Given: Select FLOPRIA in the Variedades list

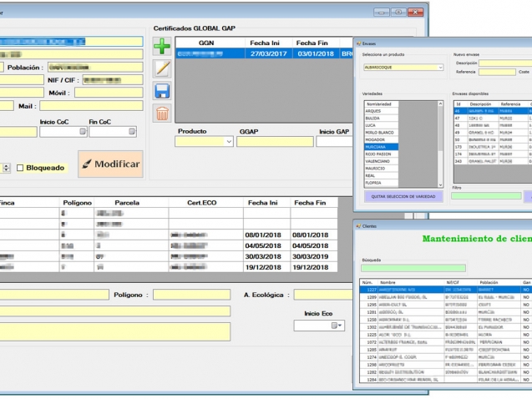Looking at the screenshot, I should 382,183.
